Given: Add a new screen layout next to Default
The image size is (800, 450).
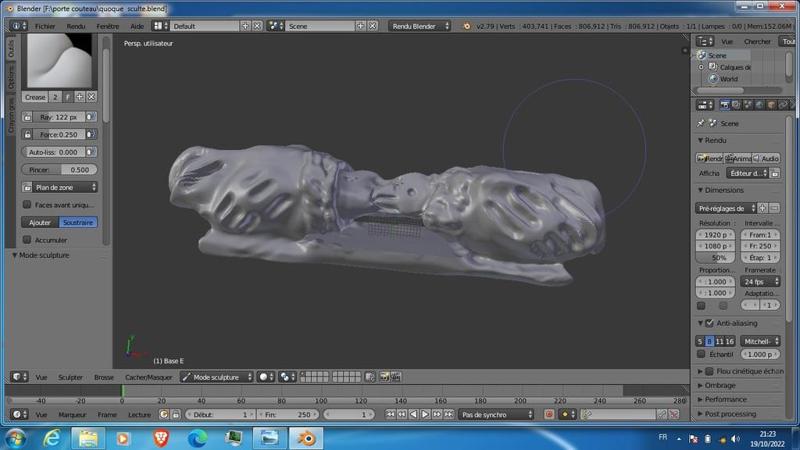Looking at the screenshot, I should click(245, 26).
